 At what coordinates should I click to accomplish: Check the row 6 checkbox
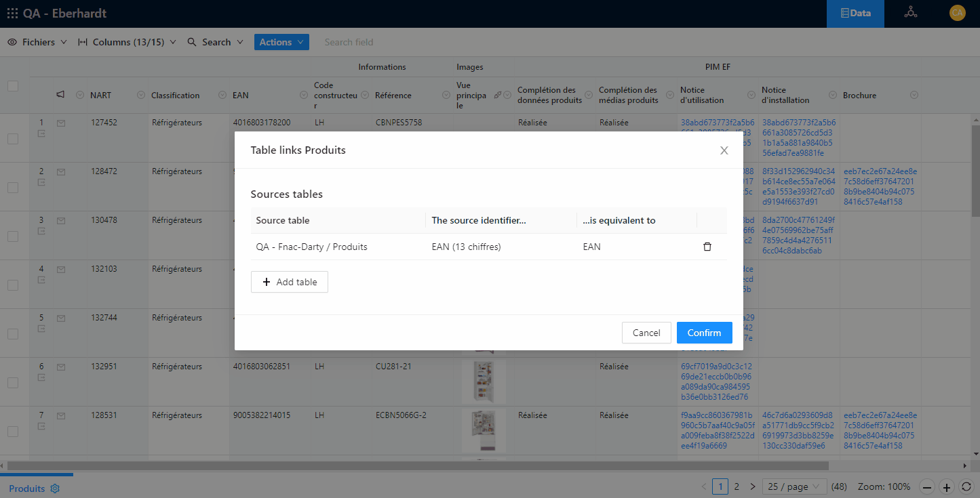click(13, 382)
